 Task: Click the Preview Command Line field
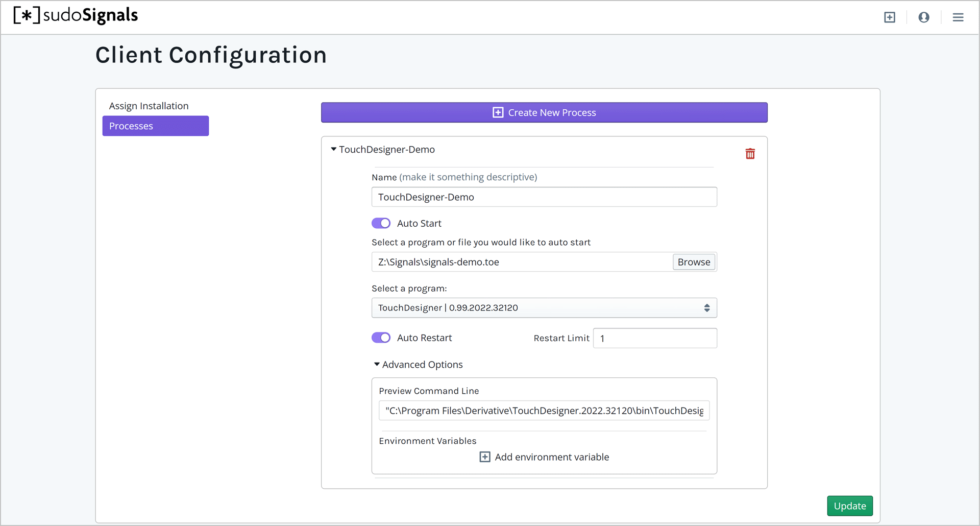544,411
